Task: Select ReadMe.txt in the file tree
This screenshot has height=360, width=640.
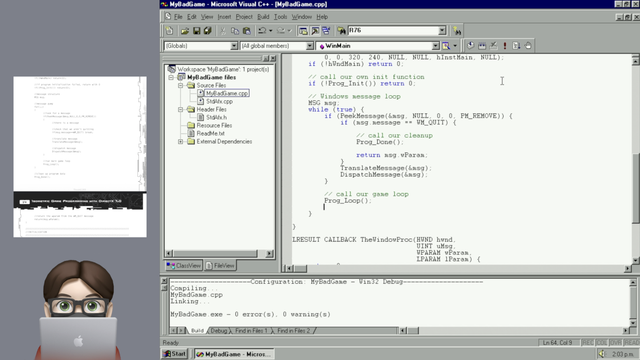Action: point(210,133)
